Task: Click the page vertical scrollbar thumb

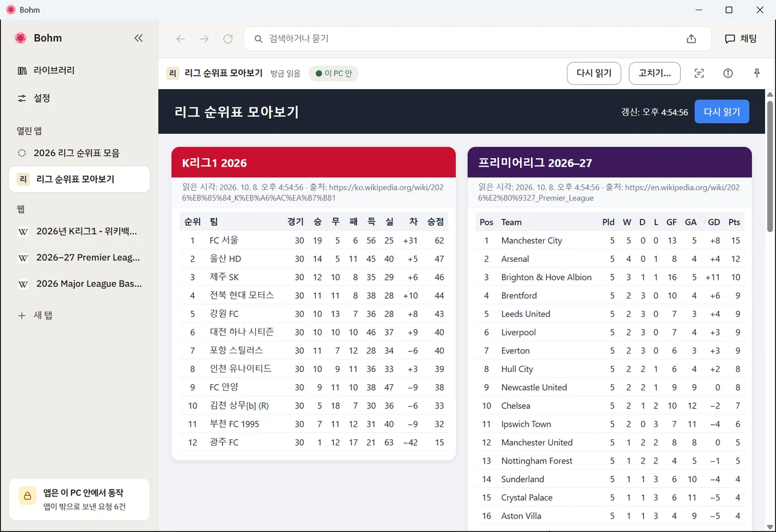Action: 770,165
